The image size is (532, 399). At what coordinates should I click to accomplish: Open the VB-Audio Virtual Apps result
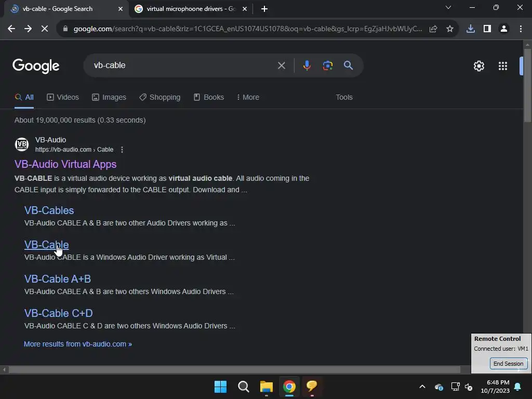(65, 164)
